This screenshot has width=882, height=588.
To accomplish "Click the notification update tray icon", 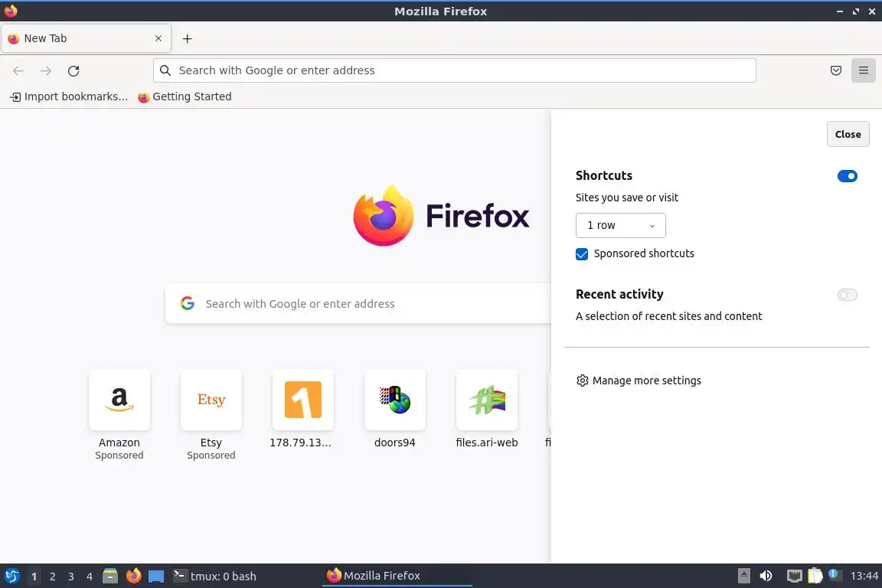I will 835,575.
